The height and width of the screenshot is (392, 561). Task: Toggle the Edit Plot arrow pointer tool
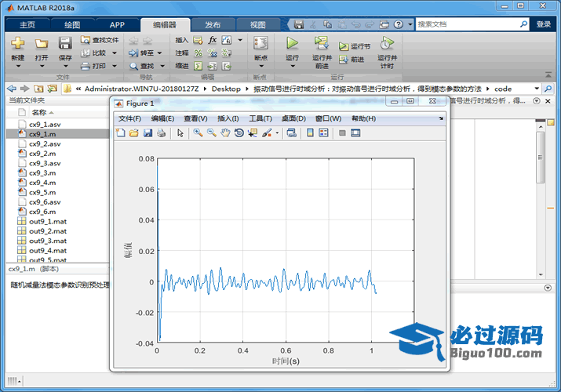tap(180, 133)
